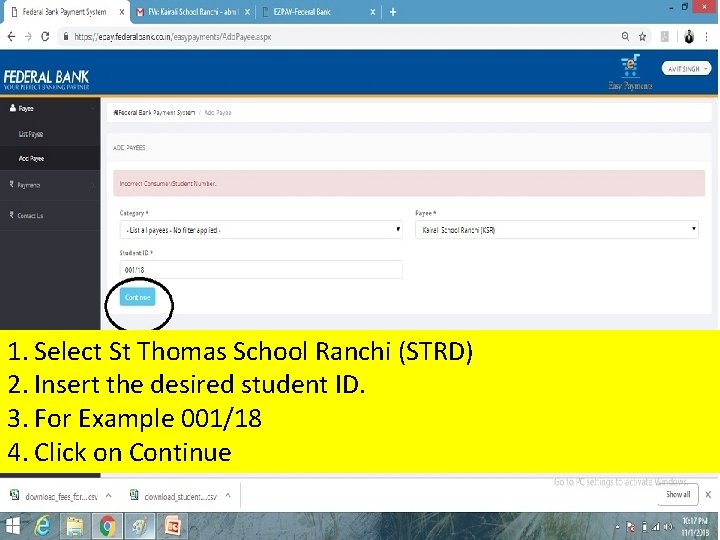Viewport: 720px width, 540px height.
Task: Click the URL address bar
Action: coord(340,37)
